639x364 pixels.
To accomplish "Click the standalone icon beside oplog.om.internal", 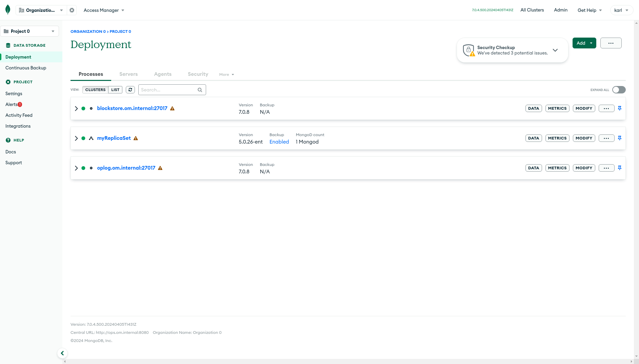I will click(91, 168).
